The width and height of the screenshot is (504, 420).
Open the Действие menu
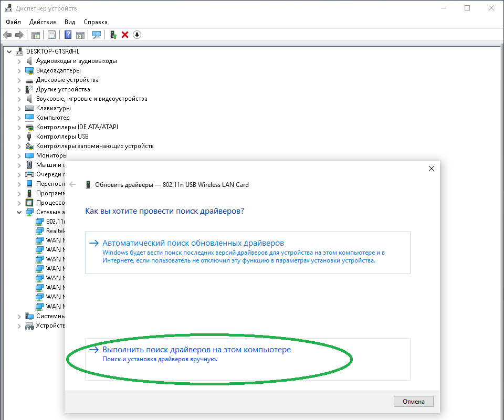(x=43, y=22)
